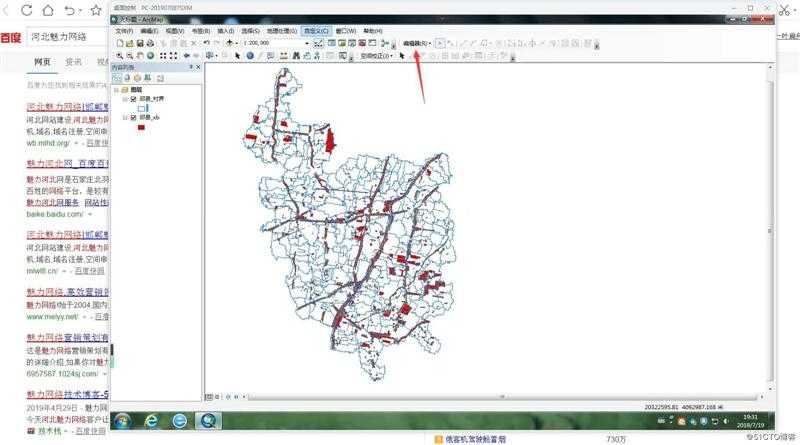Click the Add Data icon
The image size is (800, 445).
pyautogui.click(x=229, y=43)
